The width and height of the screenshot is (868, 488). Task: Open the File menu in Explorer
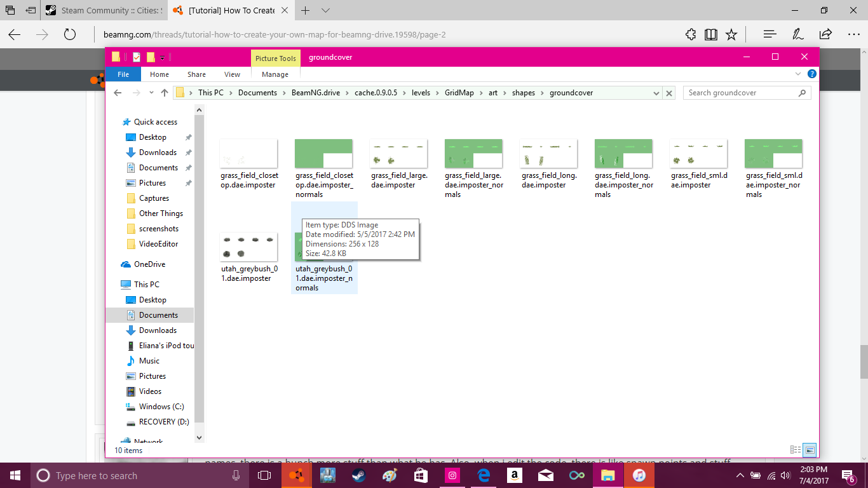[123, 74]
